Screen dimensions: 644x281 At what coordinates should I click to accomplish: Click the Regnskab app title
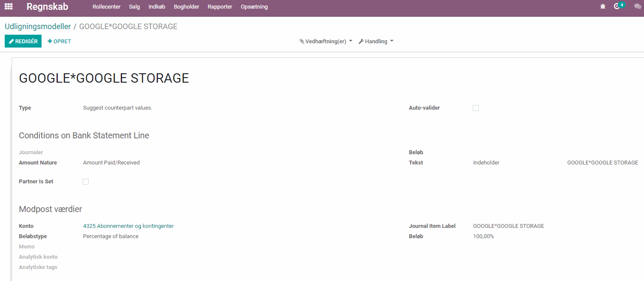coord(47,7)
